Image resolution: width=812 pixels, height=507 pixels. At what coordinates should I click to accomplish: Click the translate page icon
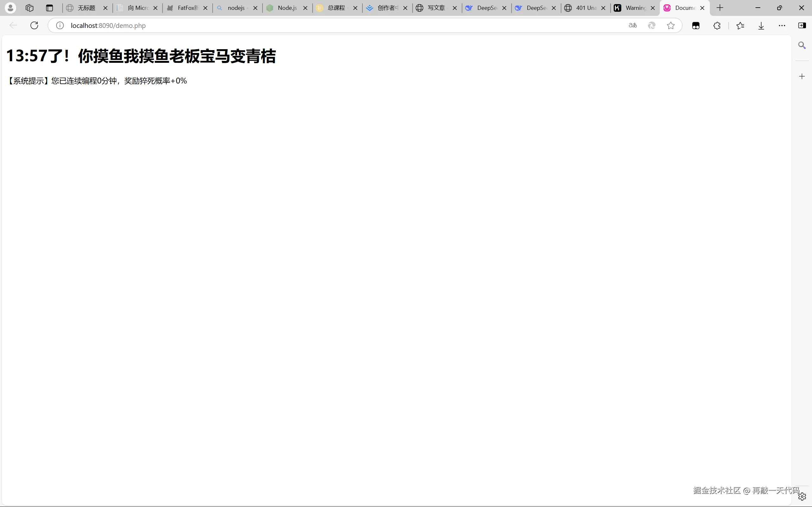(633, 25)
